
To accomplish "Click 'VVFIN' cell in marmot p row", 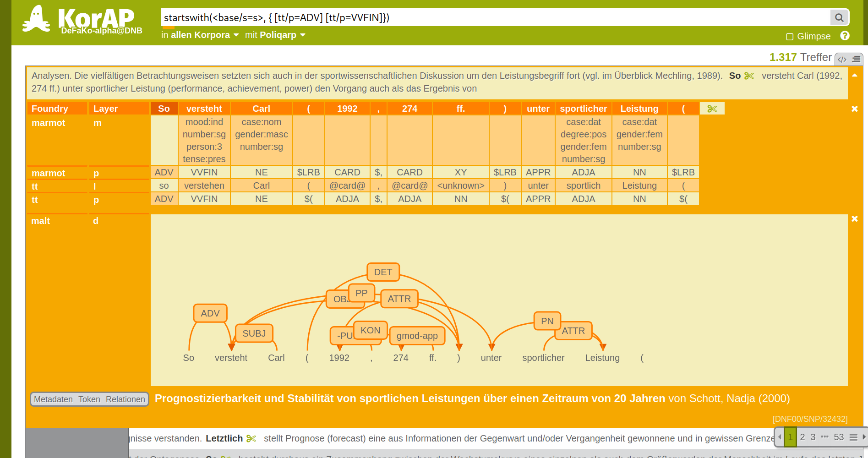I will pos(204,172).
